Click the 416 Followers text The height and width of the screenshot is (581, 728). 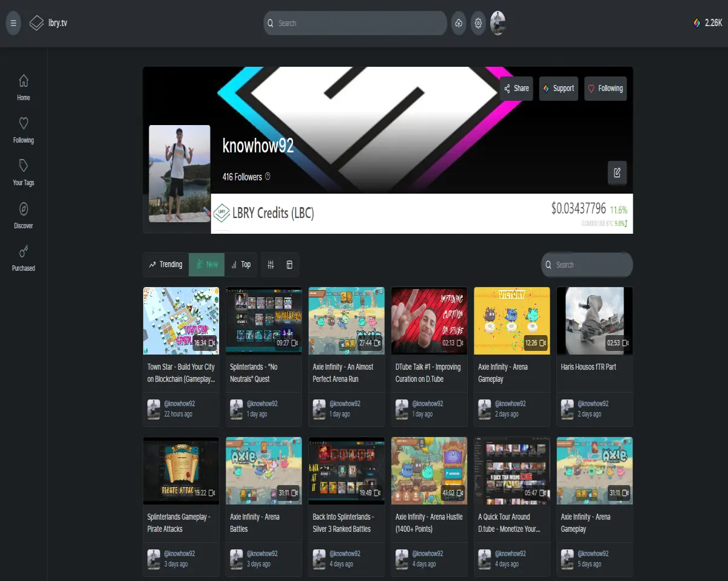[242, 177]
